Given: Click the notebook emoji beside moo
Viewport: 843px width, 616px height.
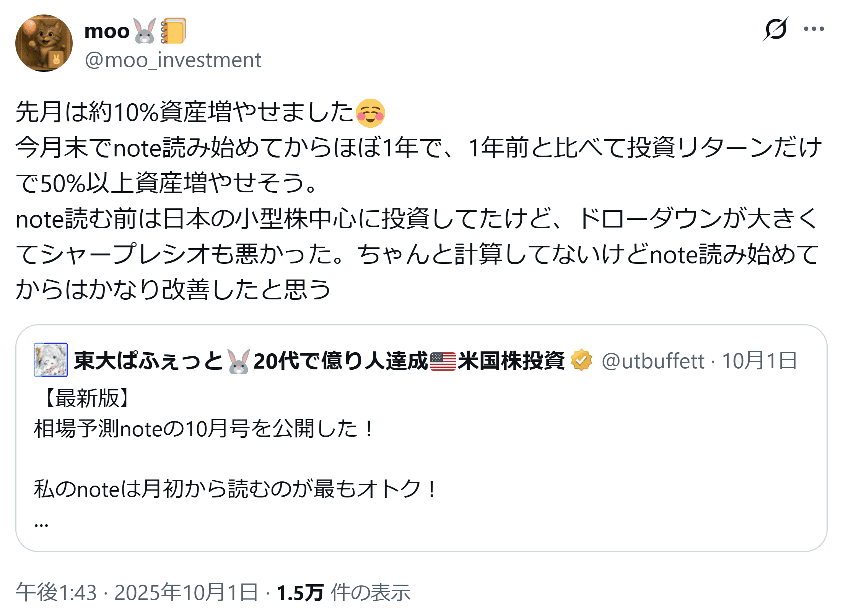Looking at the screenshot, I should coord(173,31).
